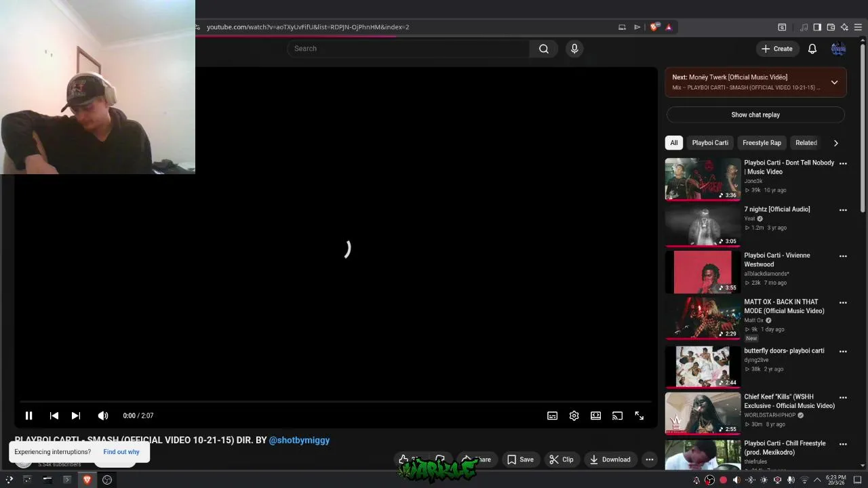
Task: Click the playlist play icon in address bar
Action: click(x=637, y=27)
